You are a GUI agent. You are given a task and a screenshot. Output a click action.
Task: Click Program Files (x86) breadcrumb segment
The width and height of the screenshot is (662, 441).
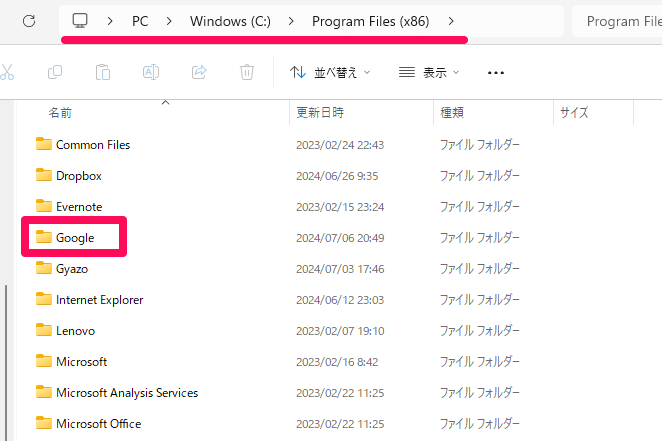[370, 21]
